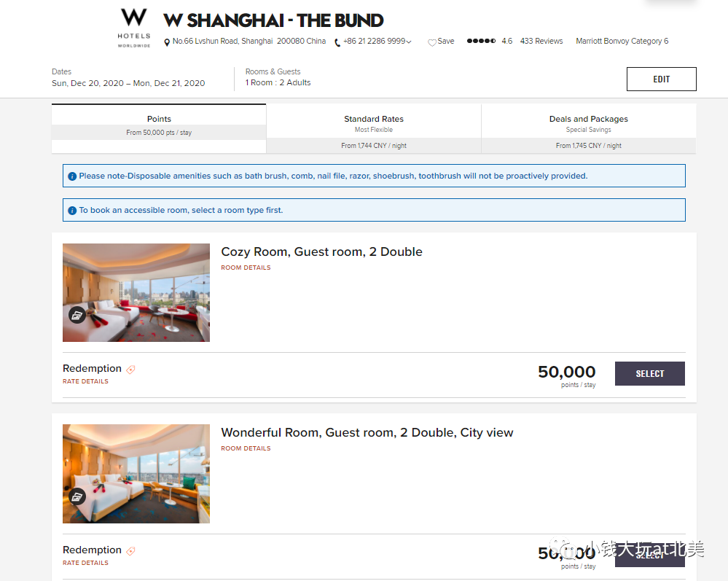Select the Cozy Room for 50,000 points
728x581 pixels.
(x=649, y=373)
